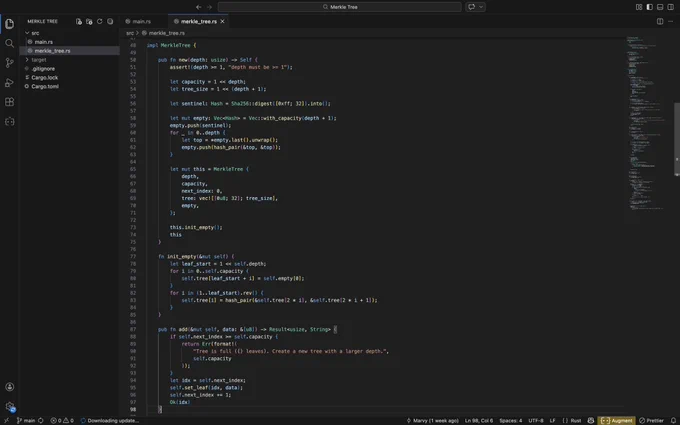Open Copilot status icon in status bar
Viewport: 680px width, 425px height.
591,421
